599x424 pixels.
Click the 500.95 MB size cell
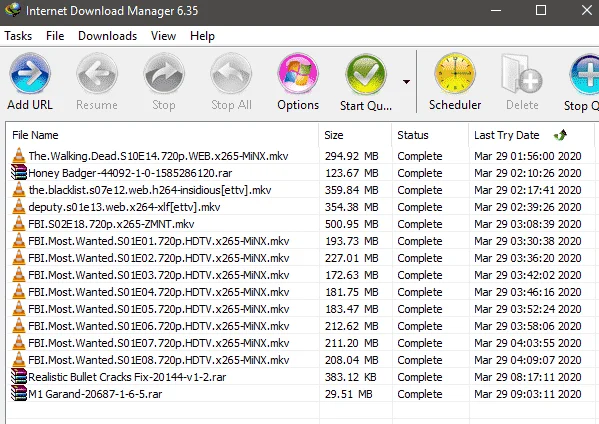point(351,224)
